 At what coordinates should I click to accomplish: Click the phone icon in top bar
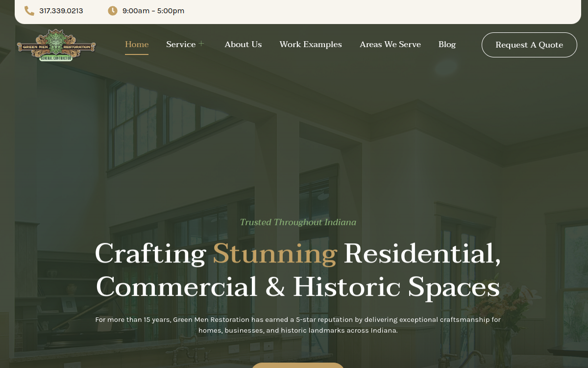point(29,11)
